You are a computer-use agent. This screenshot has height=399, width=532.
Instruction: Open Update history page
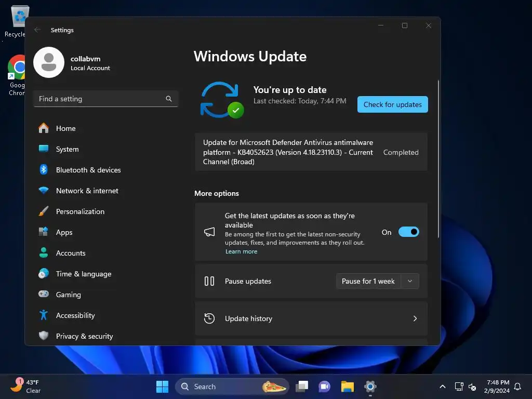(x=311, y=318)
